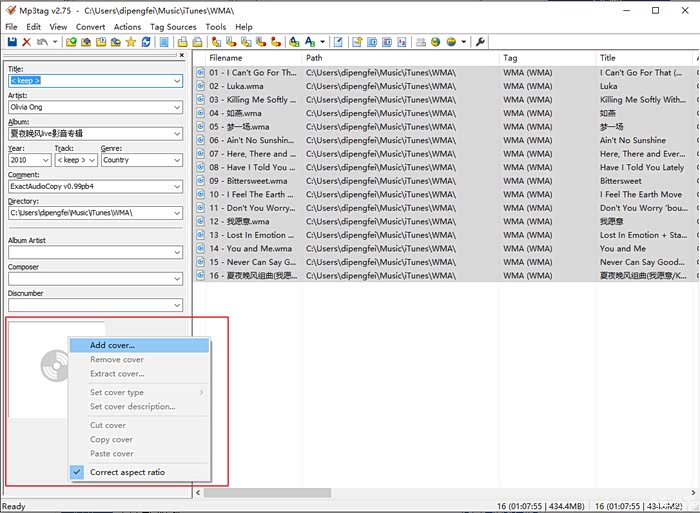Choose Add cover... from the context menu
This screenshot has width=700, height=513.
tap(112, 345)
